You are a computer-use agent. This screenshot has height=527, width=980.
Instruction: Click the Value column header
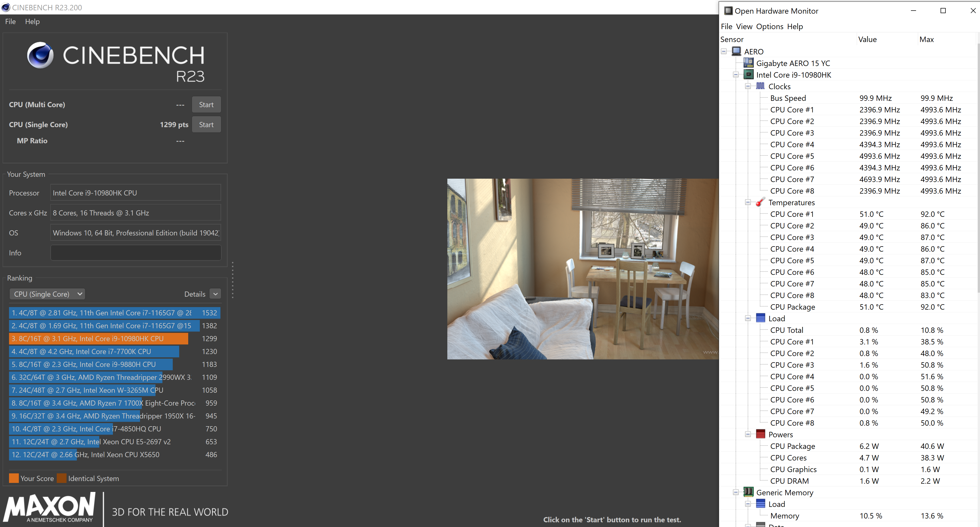coord(867,39)
